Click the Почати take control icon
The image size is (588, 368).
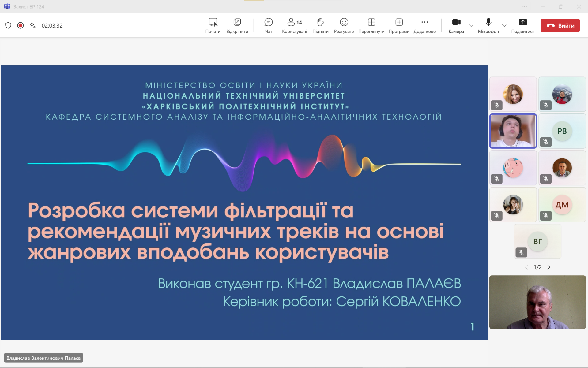[x=213, y=25]
